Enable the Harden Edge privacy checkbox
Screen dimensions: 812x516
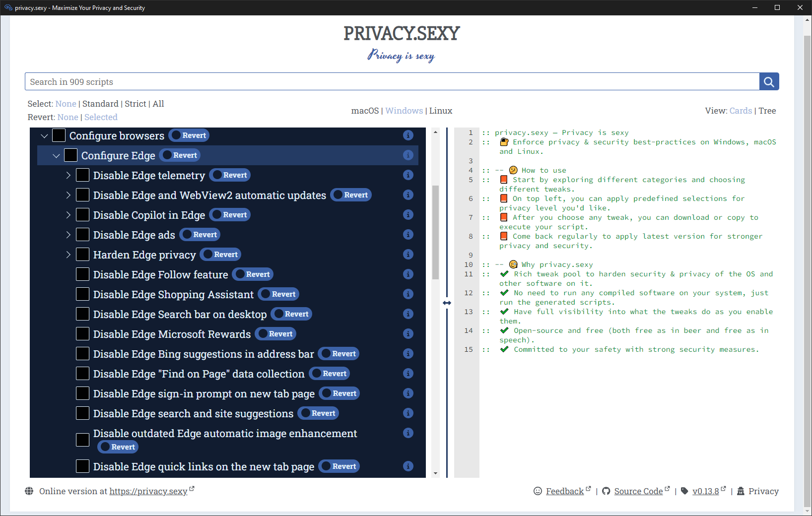[x=83, y=255]
